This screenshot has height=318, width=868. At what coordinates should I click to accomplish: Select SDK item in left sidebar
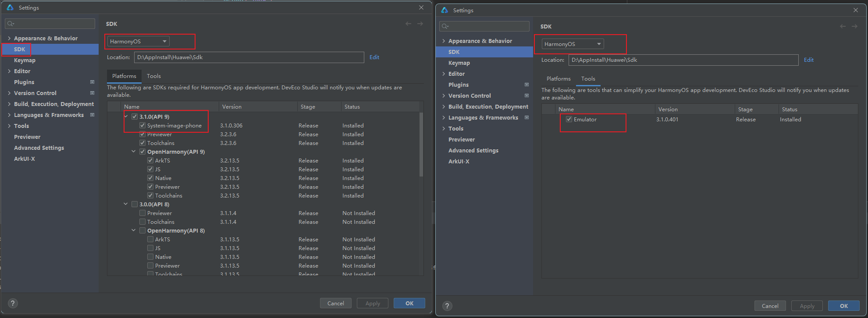point(50,49)
